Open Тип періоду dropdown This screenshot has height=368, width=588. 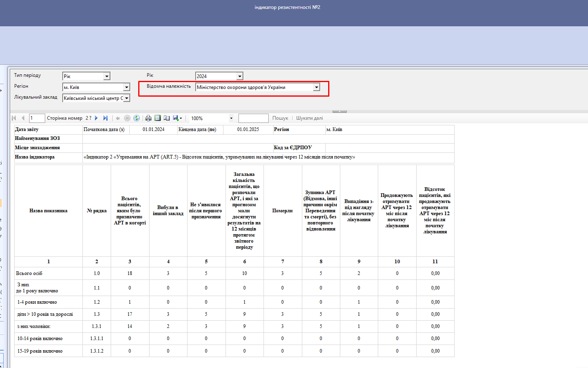(107, 76)
